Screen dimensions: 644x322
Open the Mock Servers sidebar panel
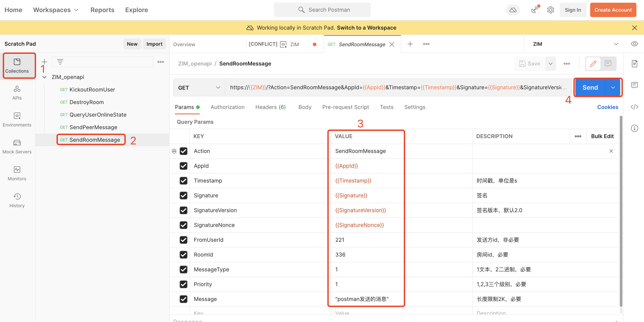[x=17, y=147]
